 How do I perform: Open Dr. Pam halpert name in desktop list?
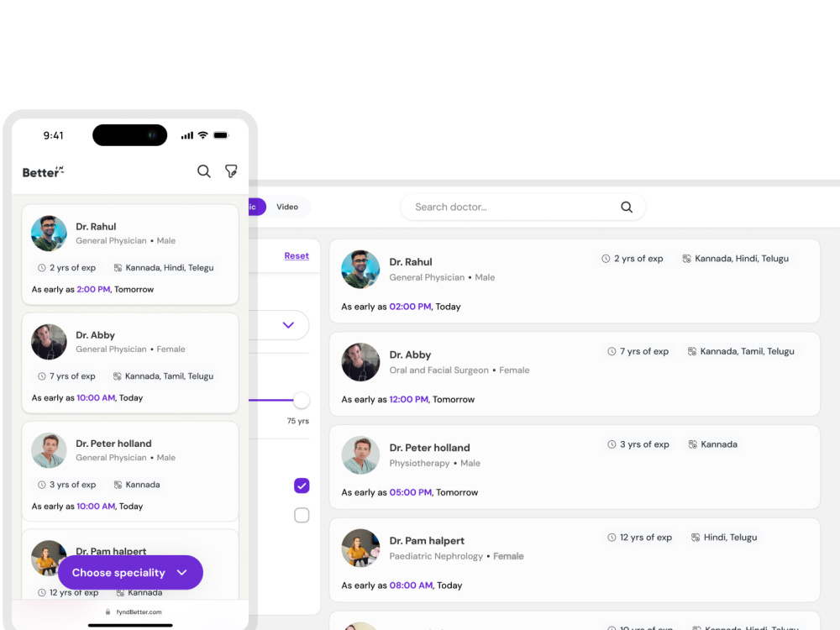pyautogui.click(x=427, y=541)
